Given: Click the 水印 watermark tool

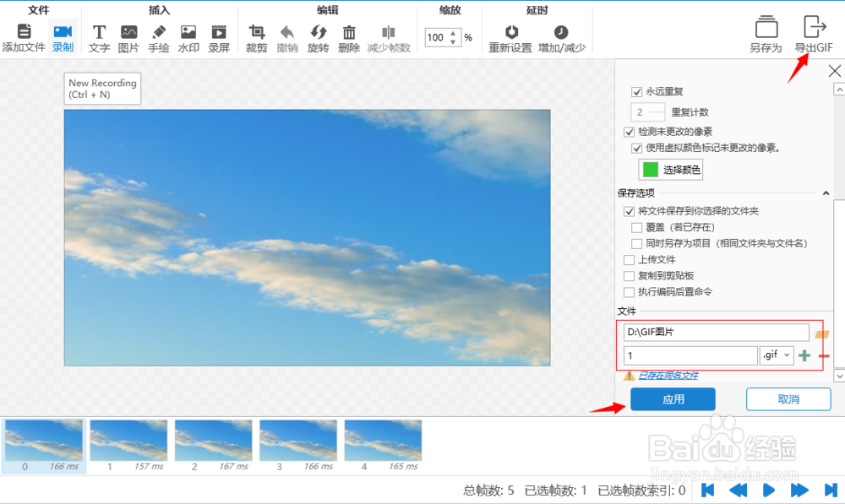Looking at the screenshot, I should [188, 34].
